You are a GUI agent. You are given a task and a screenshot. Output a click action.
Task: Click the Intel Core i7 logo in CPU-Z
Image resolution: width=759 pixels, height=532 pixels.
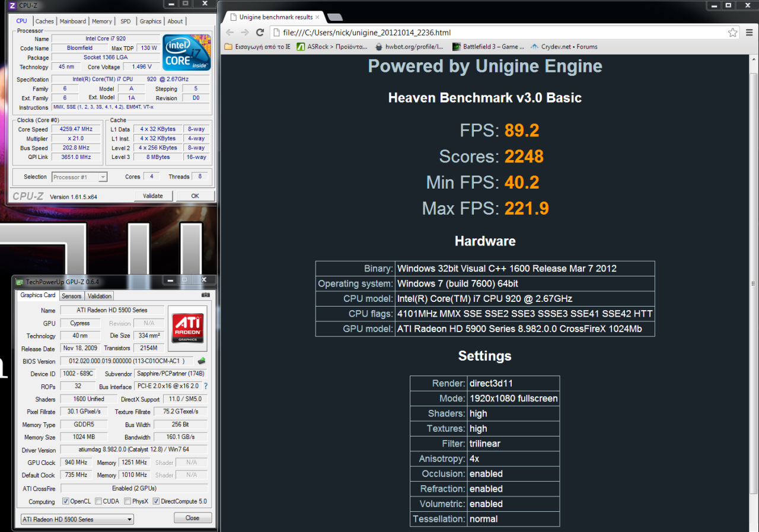tap(186, 53)
